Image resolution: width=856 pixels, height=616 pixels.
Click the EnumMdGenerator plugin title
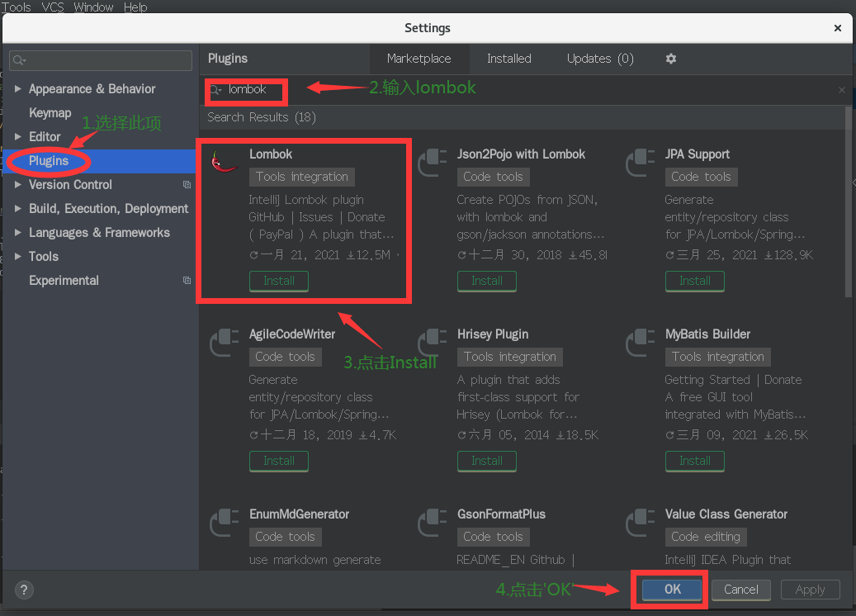pyautogui.click(x=299, y=514)
